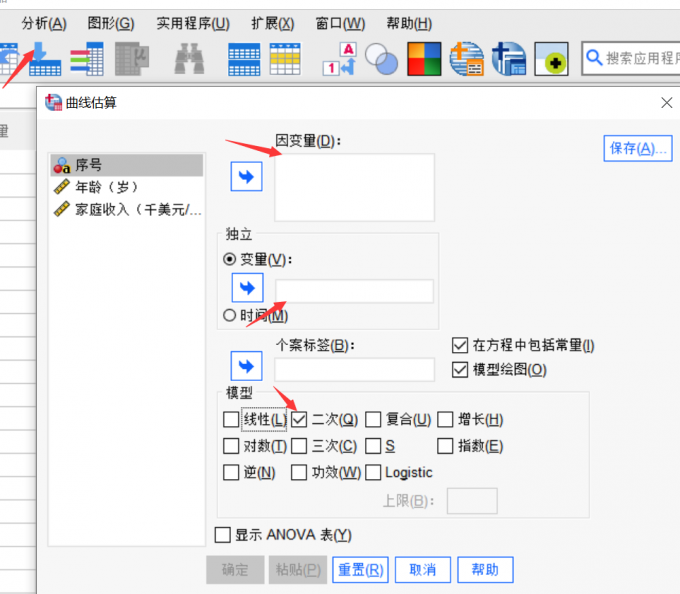Click the four-color squares toolbar icon

(424, 59)
